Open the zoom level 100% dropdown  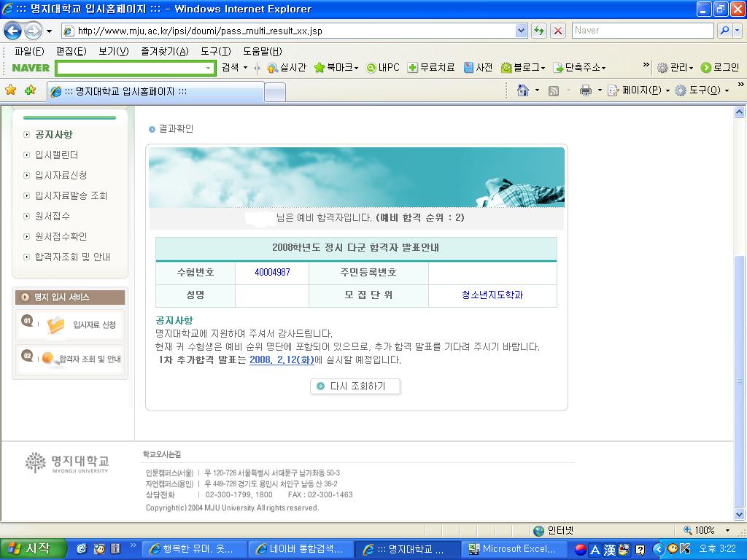click(727, 531)
